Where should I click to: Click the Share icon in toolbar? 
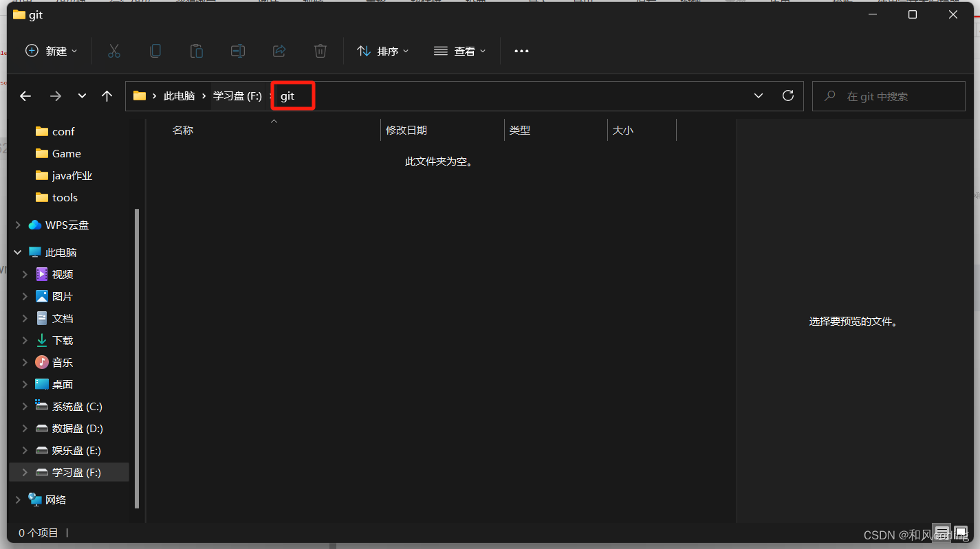(x=279, y=51)
